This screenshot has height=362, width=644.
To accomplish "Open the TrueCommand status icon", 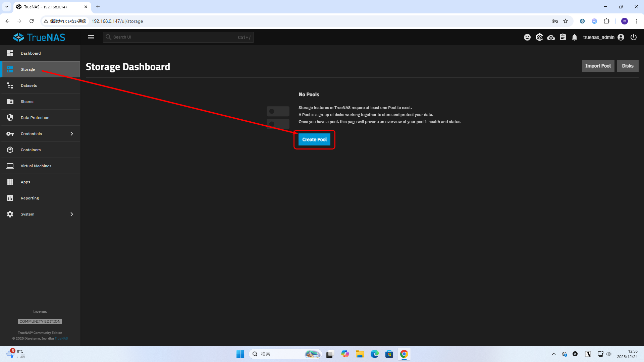I will tap(539, 37).
